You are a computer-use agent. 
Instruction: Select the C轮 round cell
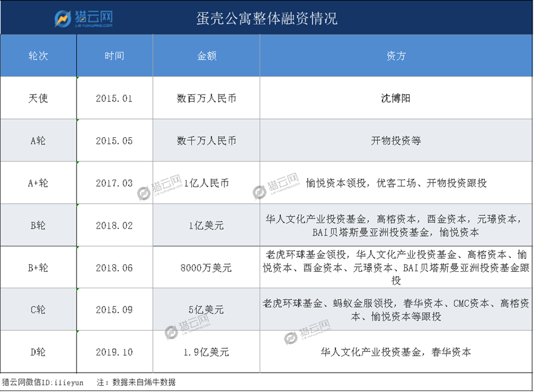pyautogui.click(x=38, y=309)
